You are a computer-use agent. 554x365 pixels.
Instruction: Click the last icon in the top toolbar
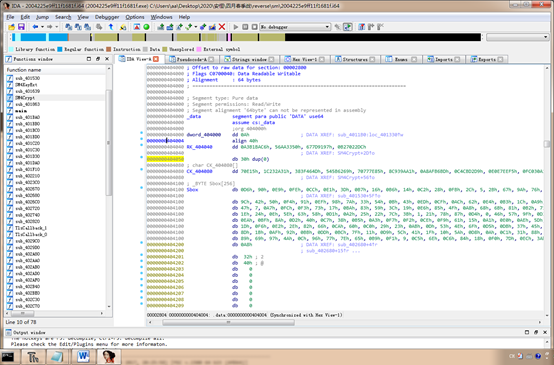tap(380, 27)
